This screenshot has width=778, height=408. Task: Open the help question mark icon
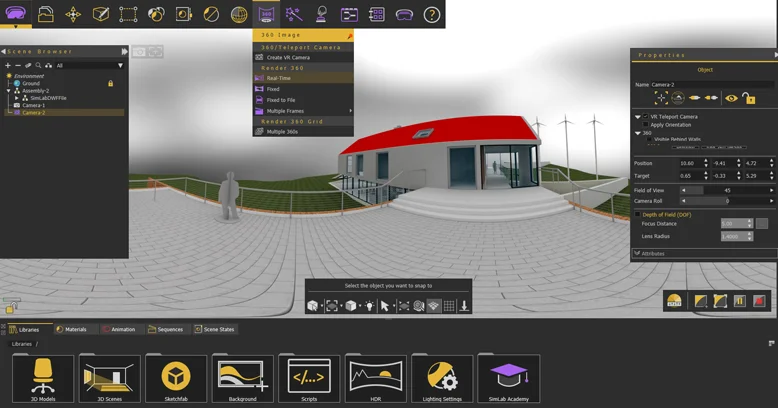click(432, 14)
